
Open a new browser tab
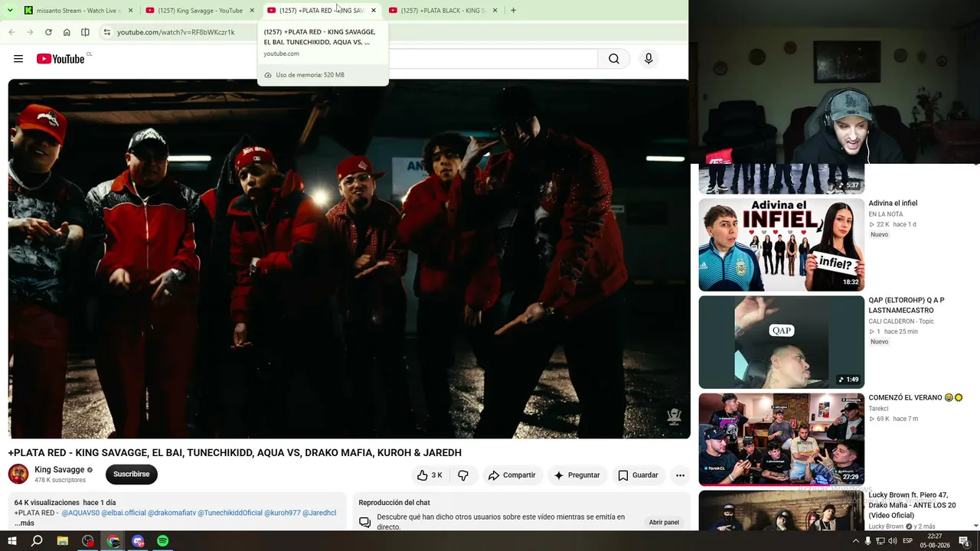tap(513, 10)
